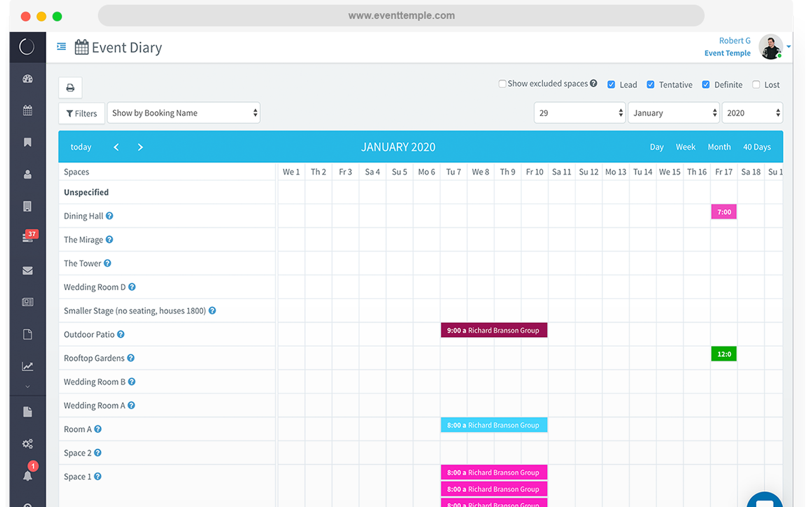Viewport: 812px width, 507px height.
Task: Open the envelope mail icon in sidebar
Action: click(x=27, y=271)
